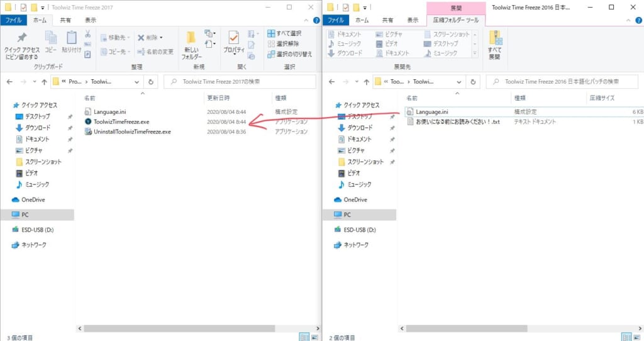
Task: Open address bar history dropdown in left window
Action: (136, 82)
